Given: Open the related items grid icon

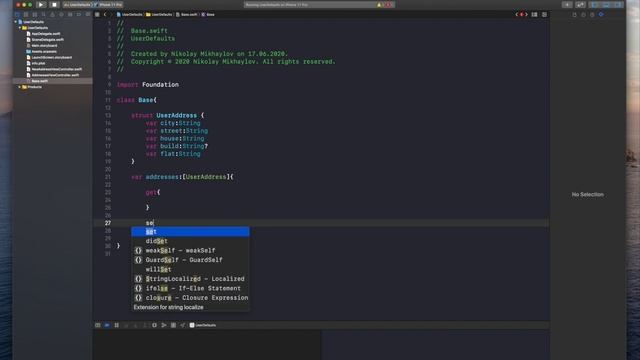Looking at the screenshot, I should 97,14.
